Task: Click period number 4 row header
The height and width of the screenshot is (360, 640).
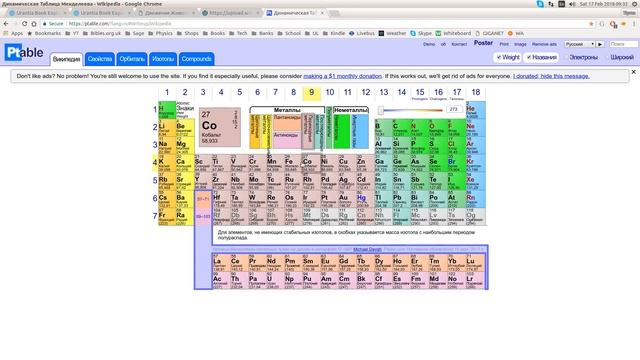Action: click(155, 163)
